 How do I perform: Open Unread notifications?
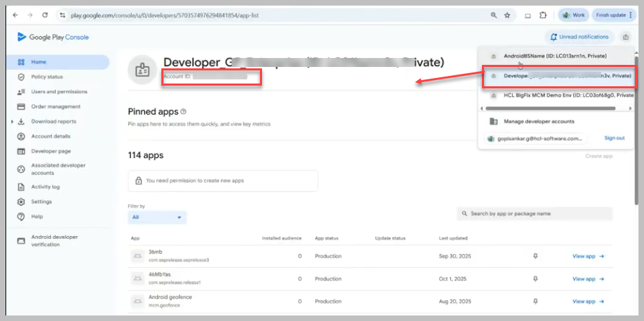click(x=579, y=37)
